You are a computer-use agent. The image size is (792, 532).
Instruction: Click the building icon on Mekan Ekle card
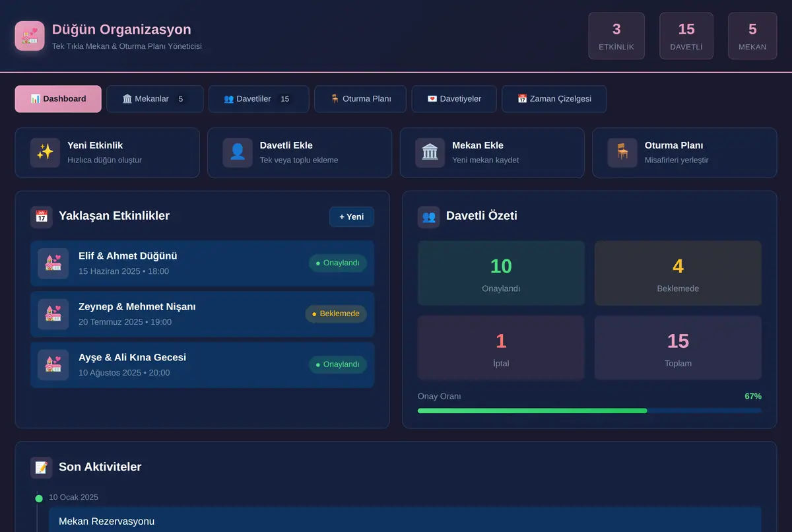430,152
